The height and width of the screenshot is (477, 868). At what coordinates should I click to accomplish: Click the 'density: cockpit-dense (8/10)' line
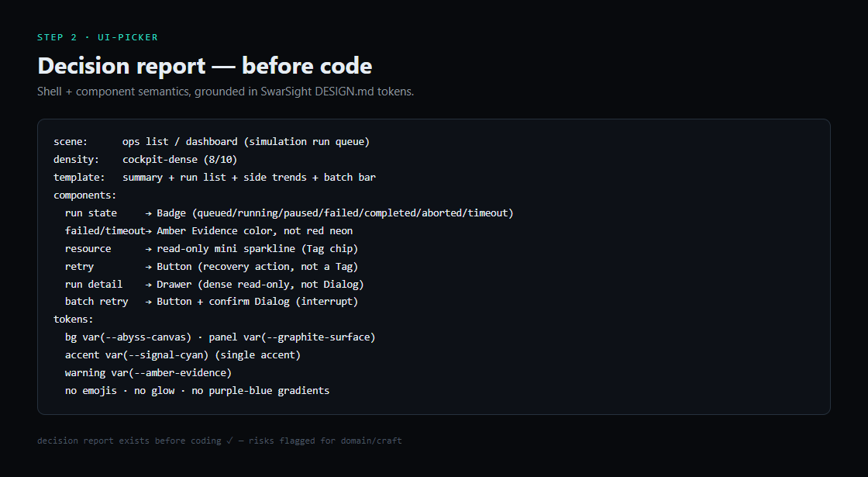tap(146, 160)
